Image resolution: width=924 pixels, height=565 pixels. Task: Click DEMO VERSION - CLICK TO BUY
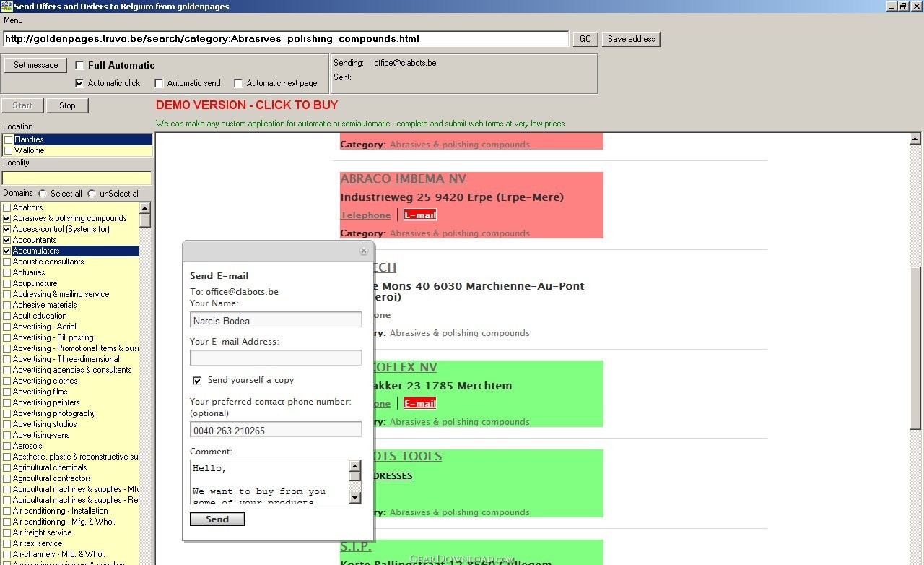(247, 105)
